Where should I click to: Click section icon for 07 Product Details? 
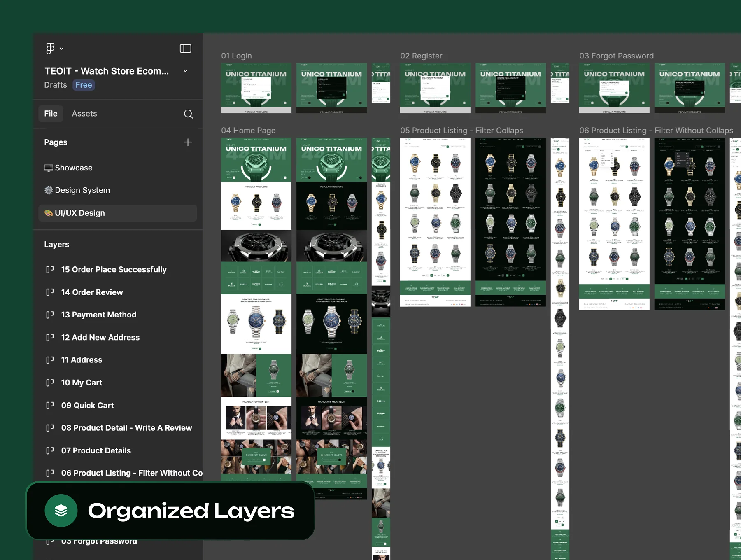tap(50, 451)
